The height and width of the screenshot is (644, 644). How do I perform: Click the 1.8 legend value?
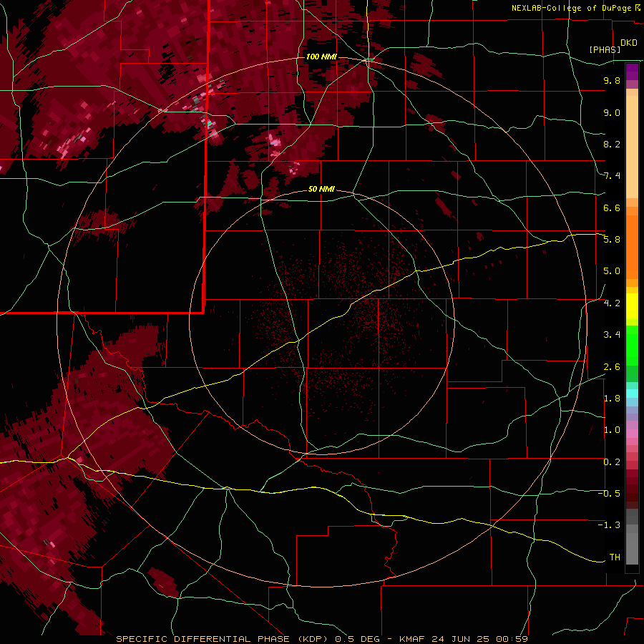(x=612, y=399)
